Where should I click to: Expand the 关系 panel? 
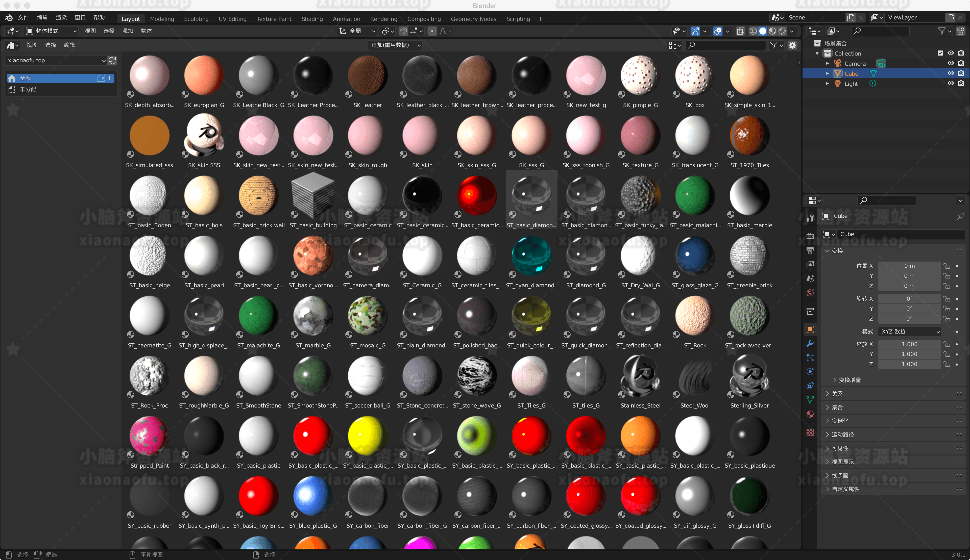pyautogui.click(x=837, y=393)
